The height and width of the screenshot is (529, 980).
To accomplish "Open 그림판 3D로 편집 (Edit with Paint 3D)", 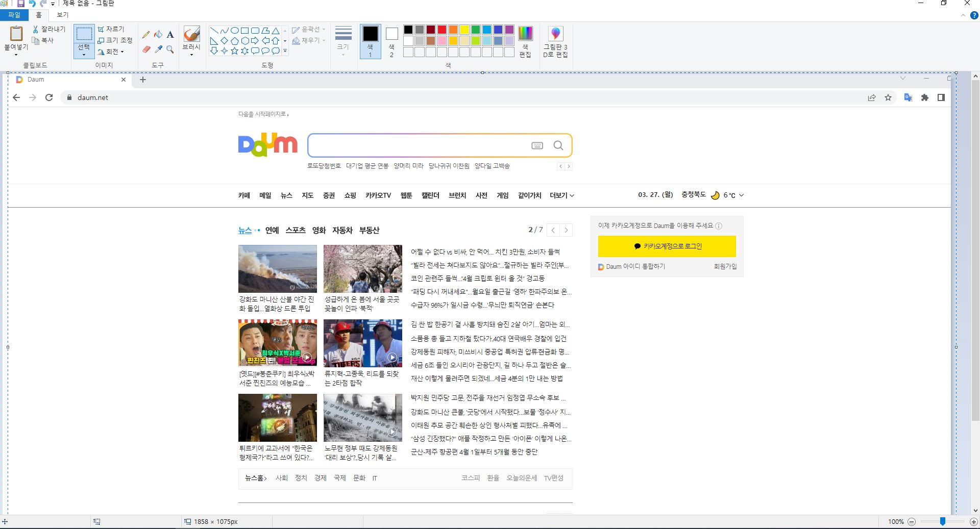I will (x=555, y=41).
